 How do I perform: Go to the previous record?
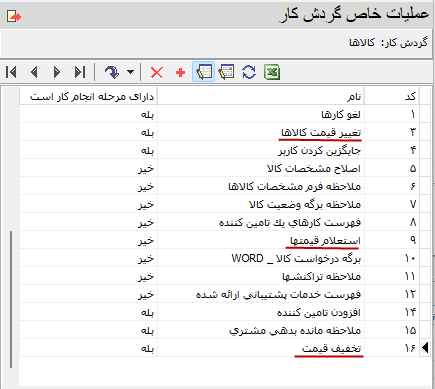tap(34, 72)
